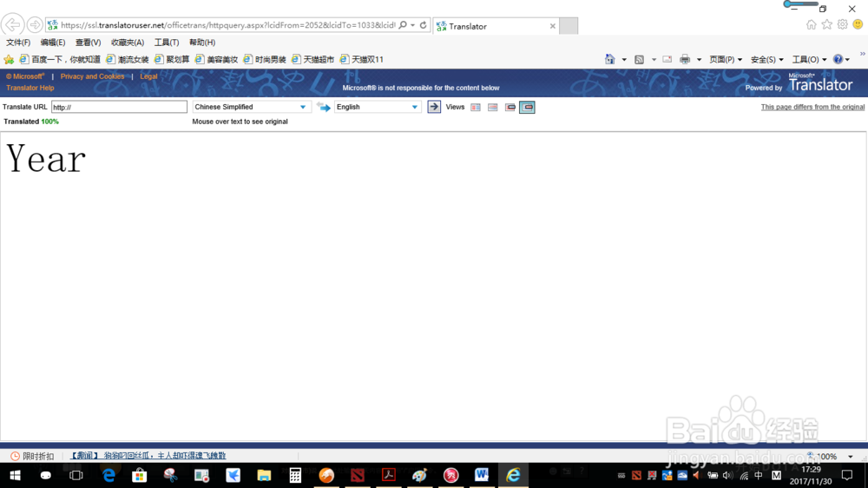Open 页面(P) command dropdown
Image resolution: width=868 pixels, height=488 pixels.
(726, 59)
